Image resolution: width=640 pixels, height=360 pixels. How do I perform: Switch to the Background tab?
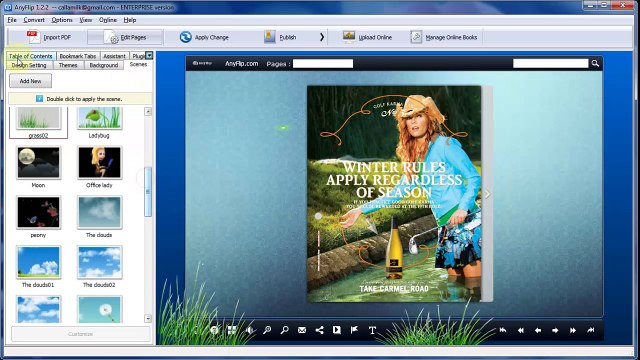[104, 65]
